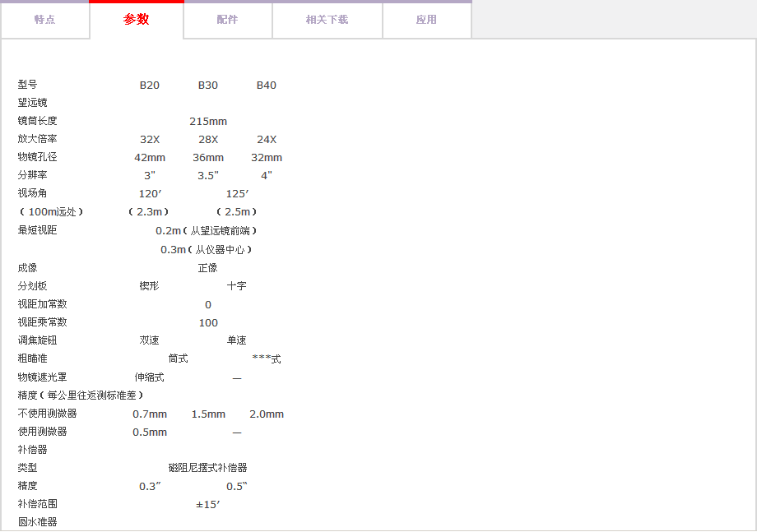
Task: Click the ±15′ compensation range value
Action: (x=208, y=504)
